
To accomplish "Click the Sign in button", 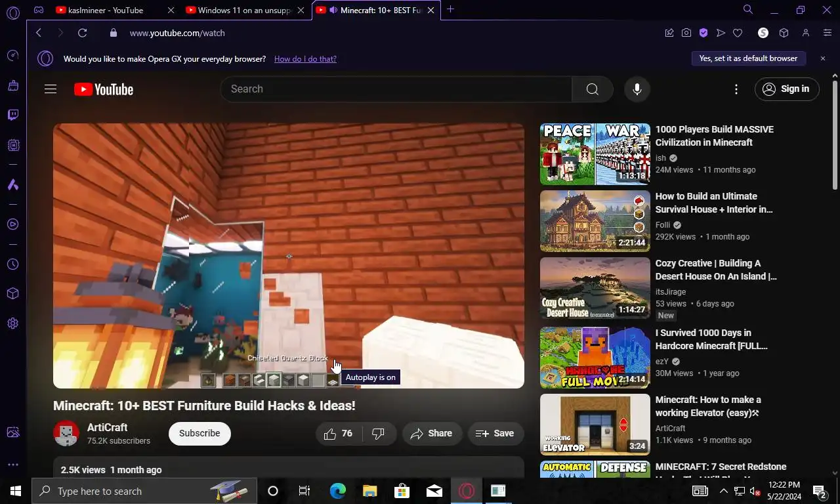I will pos(787,89).
